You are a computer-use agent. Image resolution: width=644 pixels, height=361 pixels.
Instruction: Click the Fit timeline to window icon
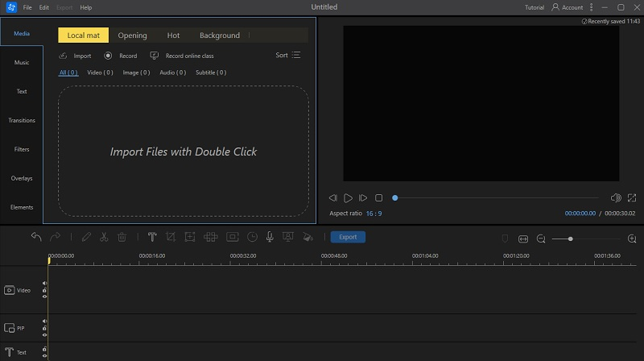pyautogui.click(x=523, y=239)
